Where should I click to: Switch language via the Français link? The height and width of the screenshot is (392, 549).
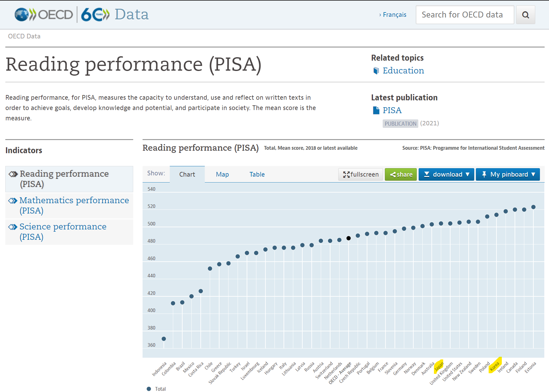[394, 15]
